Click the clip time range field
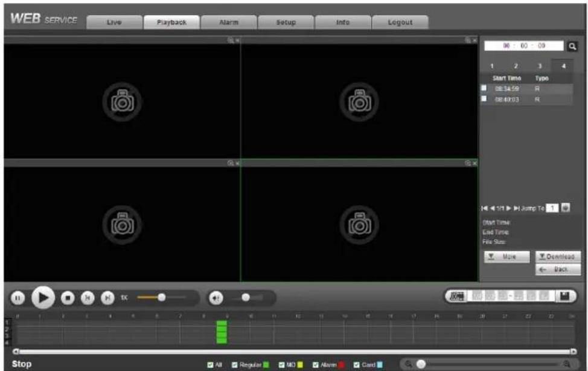Image resolution: width=588 pixels, height=371 pixels. (510, 296)
